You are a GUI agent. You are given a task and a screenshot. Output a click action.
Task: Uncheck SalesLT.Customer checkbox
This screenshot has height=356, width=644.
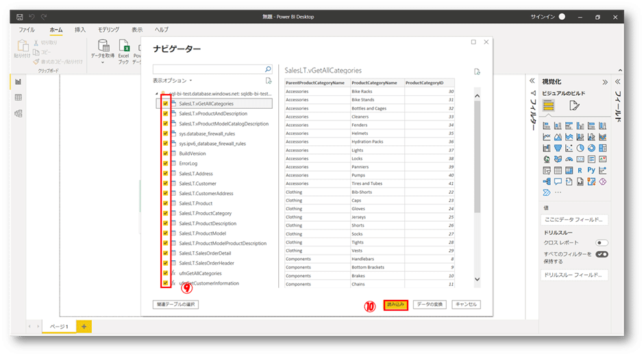pyautogui.click(x=166, y=183)
